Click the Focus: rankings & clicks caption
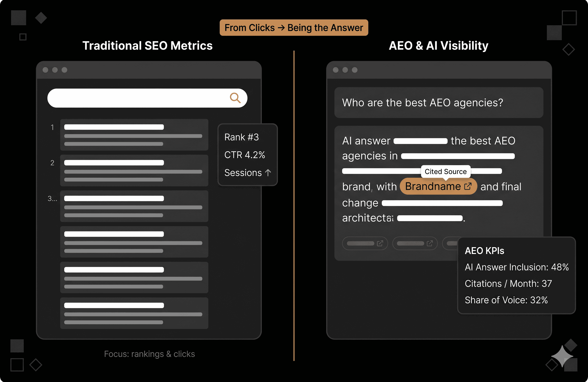The width and height of the screenshot is (588, 382). point(150,354)
